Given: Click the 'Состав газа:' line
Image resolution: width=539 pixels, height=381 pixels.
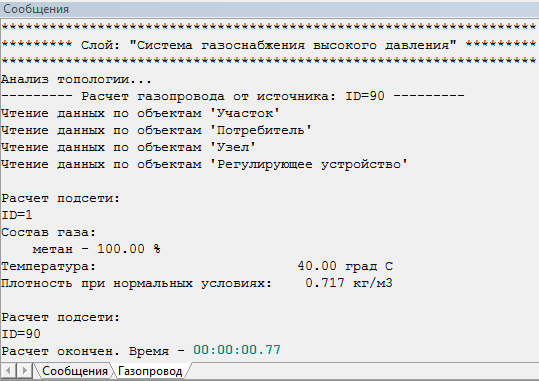Looking at the screenshot, I should coord(48,232).
